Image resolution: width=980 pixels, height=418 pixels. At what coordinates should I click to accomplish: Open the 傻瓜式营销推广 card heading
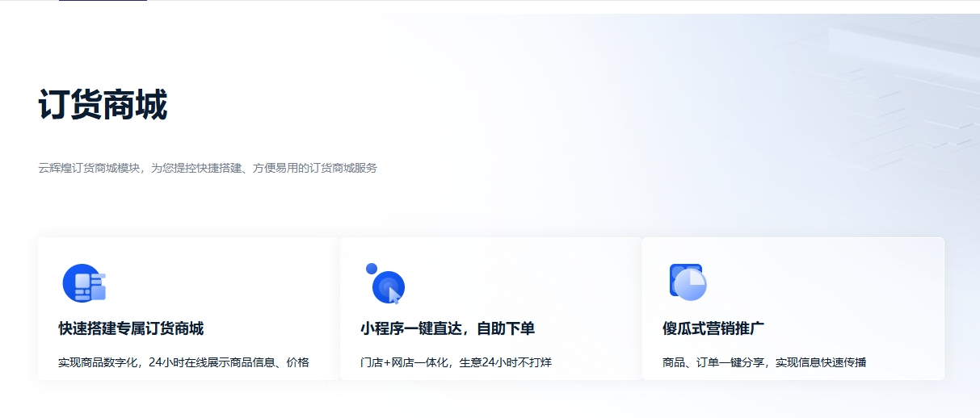tap(713, 328)
